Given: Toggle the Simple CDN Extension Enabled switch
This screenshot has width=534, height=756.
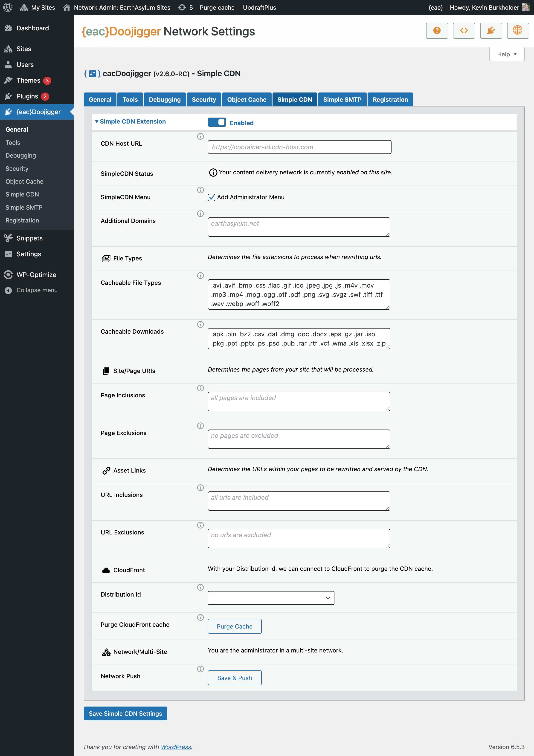Looking at the screenshot, I should pyautogui.click(x=217, y=122).
